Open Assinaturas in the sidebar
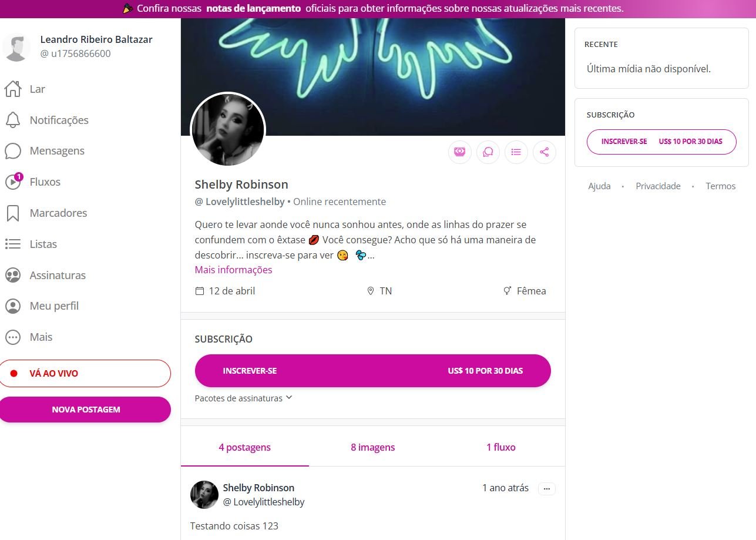 tap(13, 275)
